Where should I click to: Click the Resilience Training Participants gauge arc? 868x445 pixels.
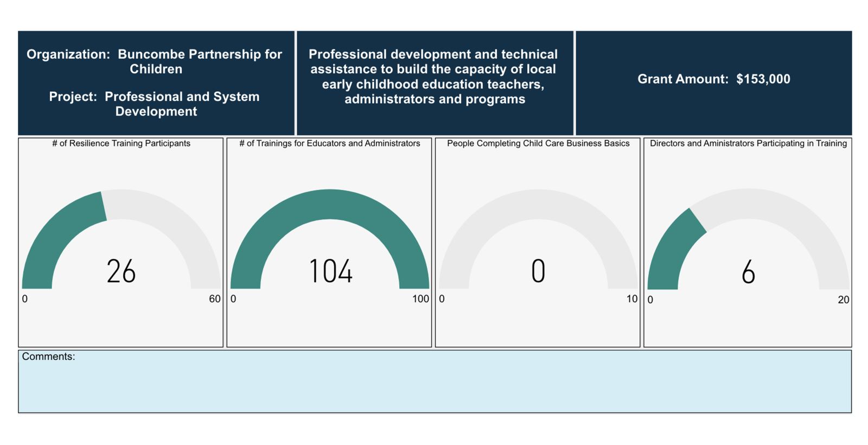(121, 239)
